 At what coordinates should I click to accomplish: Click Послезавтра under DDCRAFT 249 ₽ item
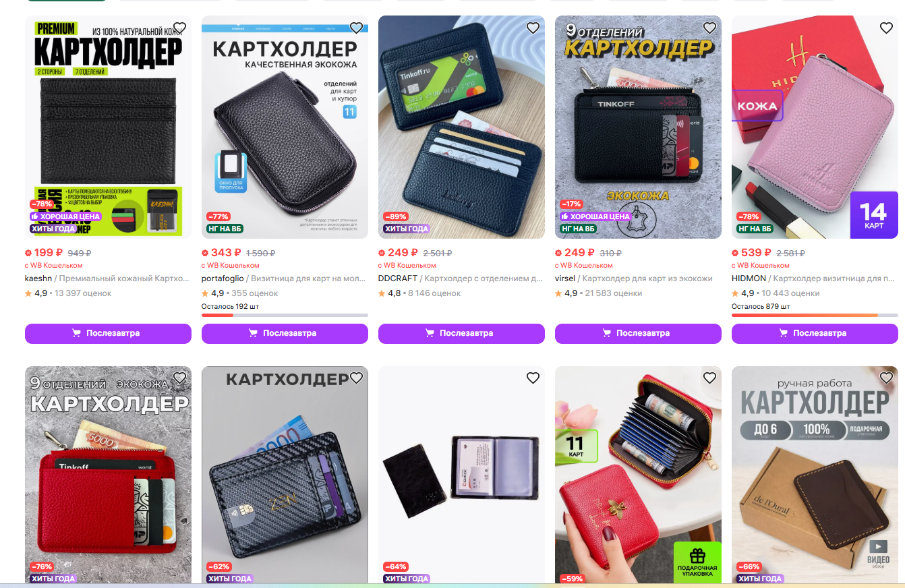click(x=461, y=333)
